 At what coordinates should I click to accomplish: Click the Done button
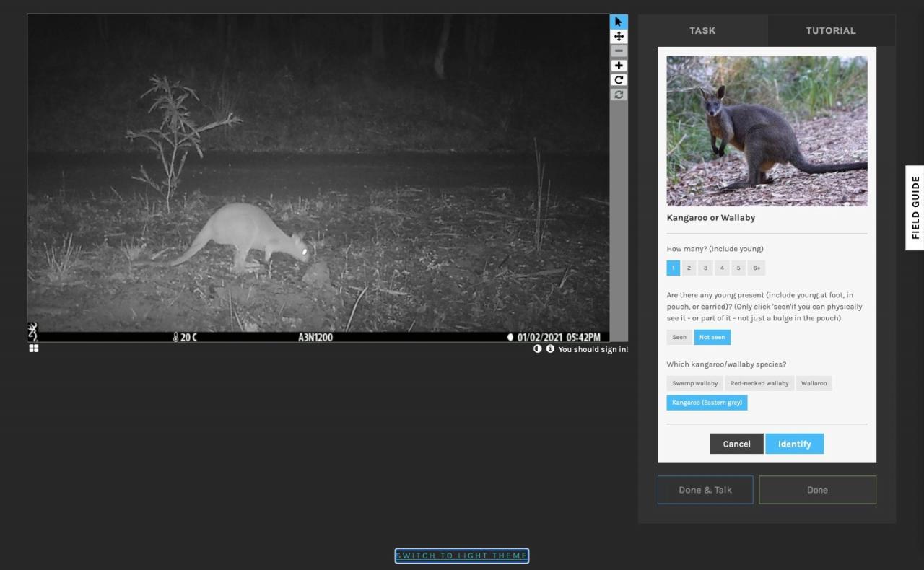pos(817,490)
